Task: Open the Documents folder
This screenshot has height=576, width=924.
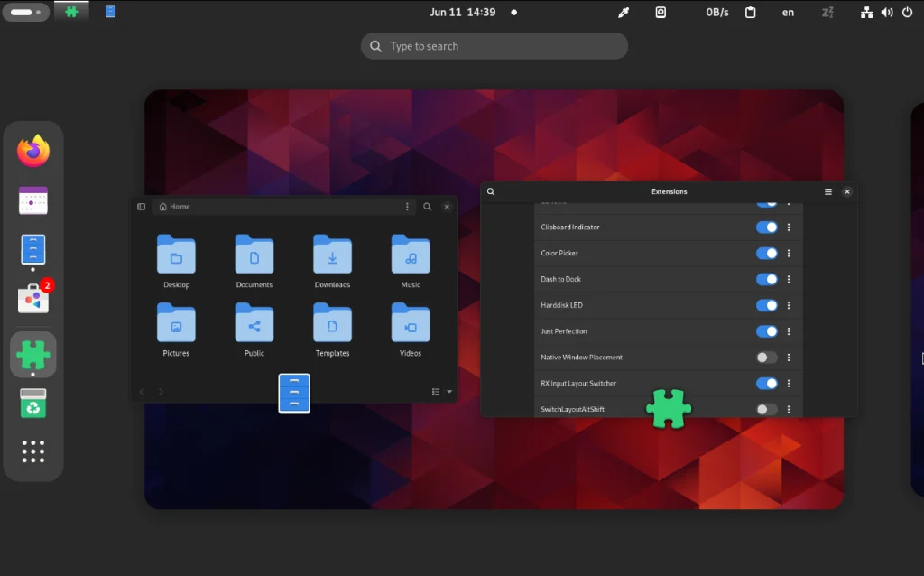Action: point(254,262)
